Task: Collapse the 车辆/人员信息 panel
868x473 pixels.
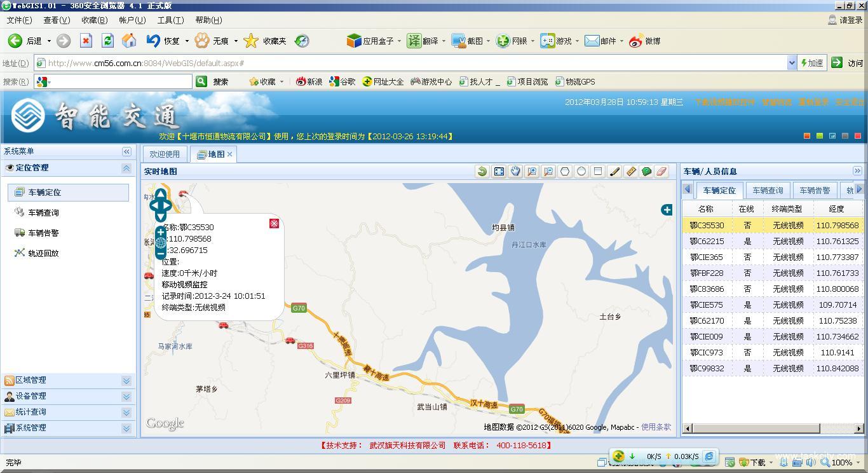Action: 857,171
